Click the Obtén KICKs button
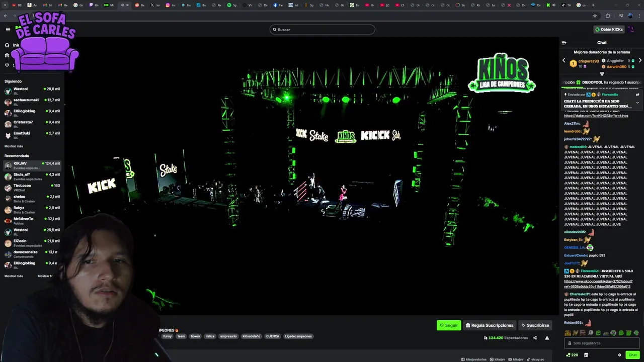Image resolution: width=644 pixels, height=362 pixels. pos(609,30)
